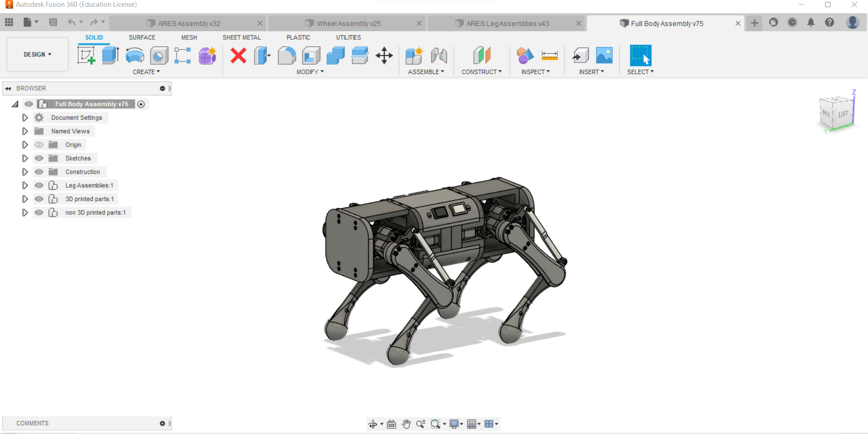
Task: Show the Origin folder
Action: (39, 145)
